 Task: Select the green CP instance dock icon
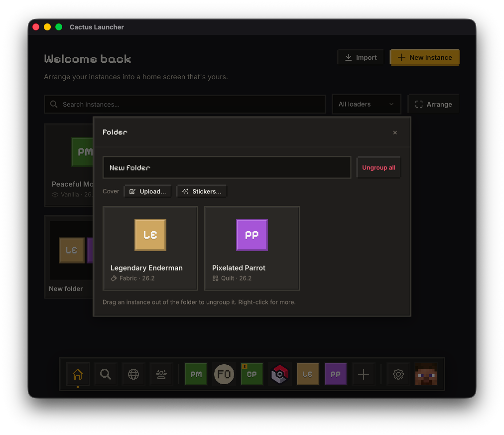[252, 374]
